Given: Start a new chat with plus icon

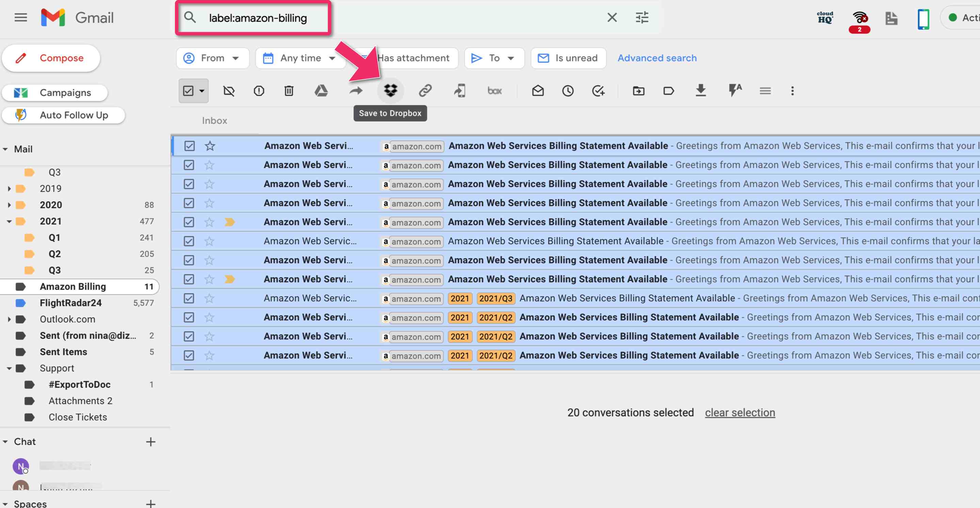Looking at the screenshot, I should tap(151, 441).
